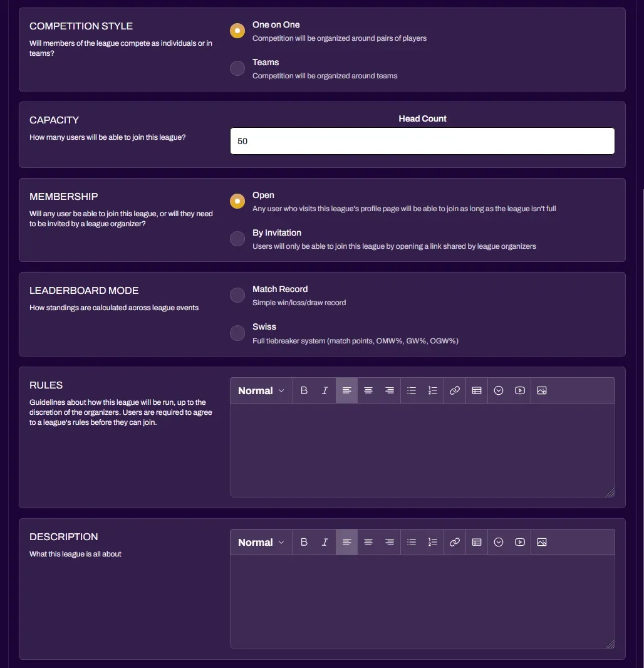
Task: Insert numbered list in Description editor
Action: [x=433, y=542]
